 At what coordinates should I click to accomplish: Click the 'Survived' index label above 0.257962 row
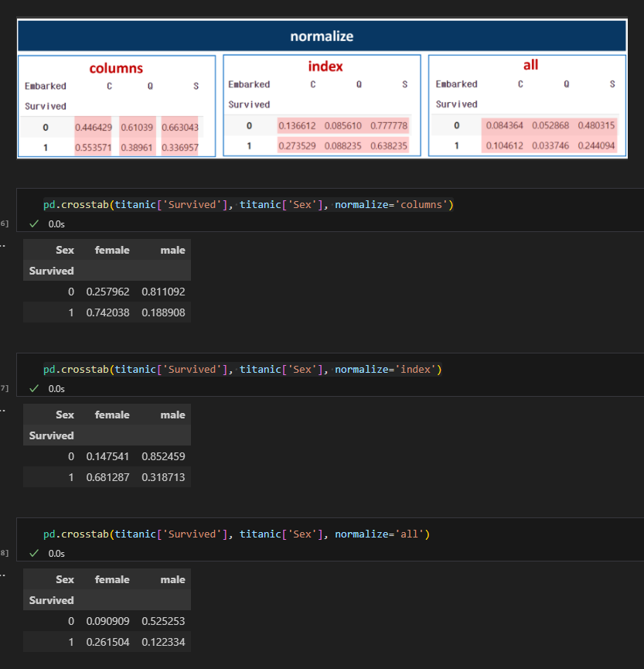[52, 271]
